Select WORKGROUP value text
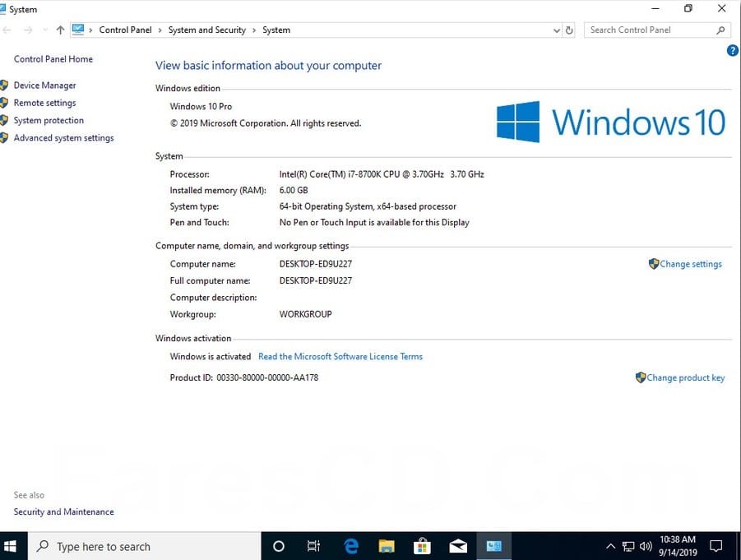This screenshot has width=741, height=560. point(305,314)
